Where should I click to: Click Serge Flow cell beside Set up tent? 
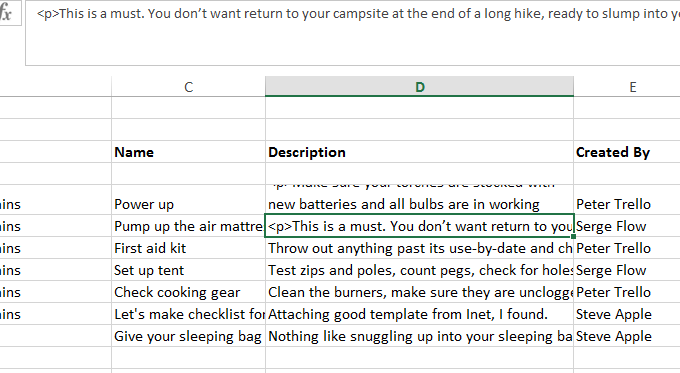[627, 270]
